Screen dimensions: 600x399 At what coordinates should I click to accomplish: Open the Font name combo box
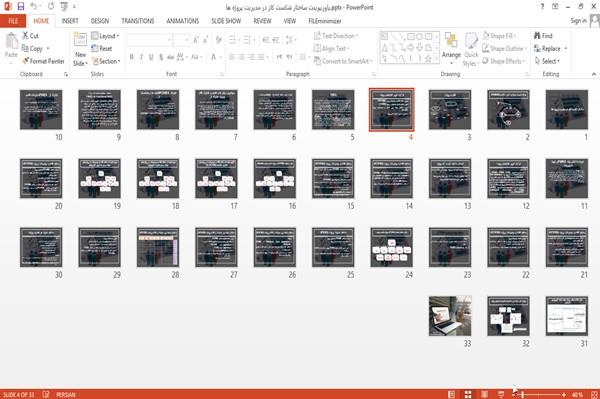(x=149, y=40)
